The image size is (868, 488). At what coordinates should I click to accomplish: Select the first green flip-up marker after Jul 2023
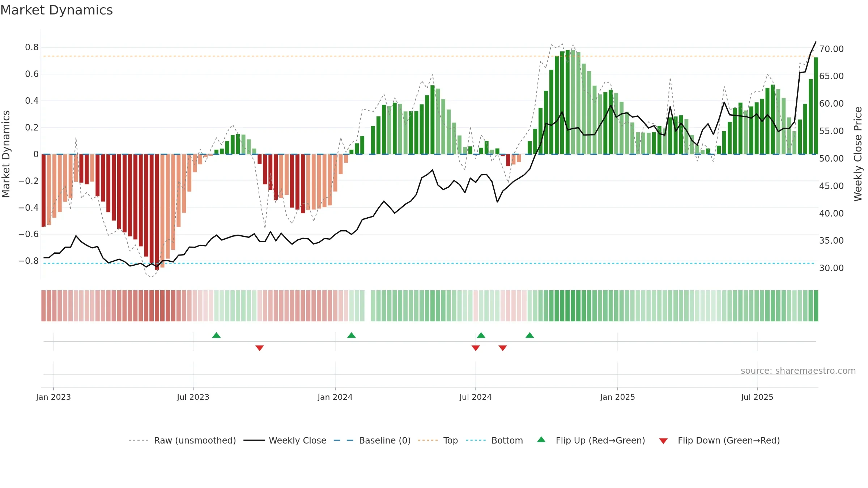216,335
